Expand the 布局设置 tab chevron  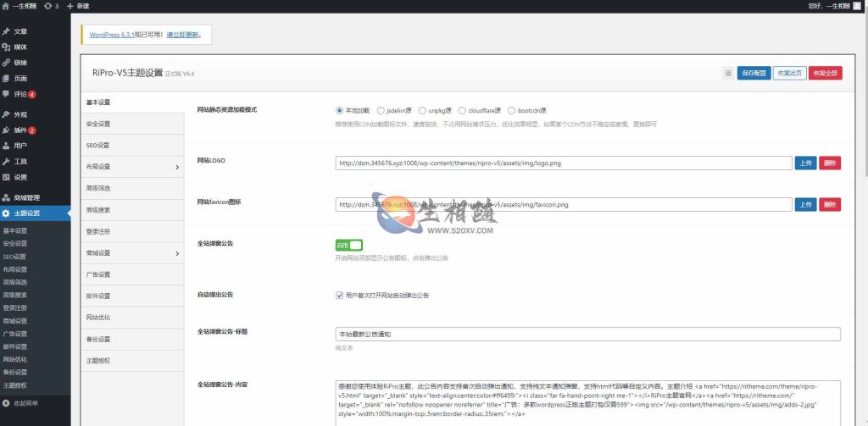(177, 167)
